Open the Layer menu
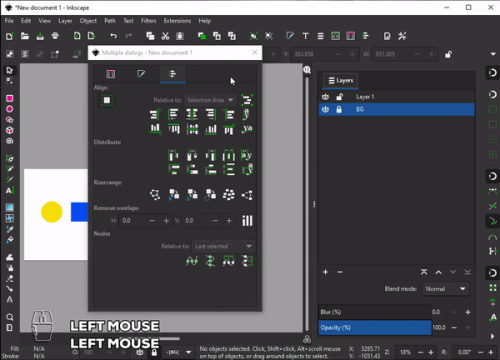The image size is (500, 360). click(65, 21)
